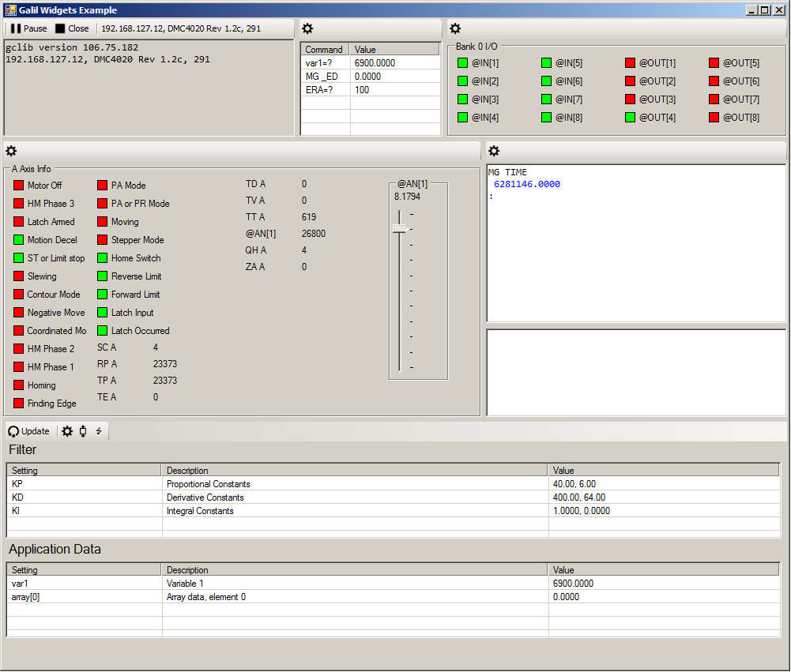Open settings gear above Bank 0 I/O
Viewport: 791px width, 672px height.
pyautogui.click(x=455, y=28)
